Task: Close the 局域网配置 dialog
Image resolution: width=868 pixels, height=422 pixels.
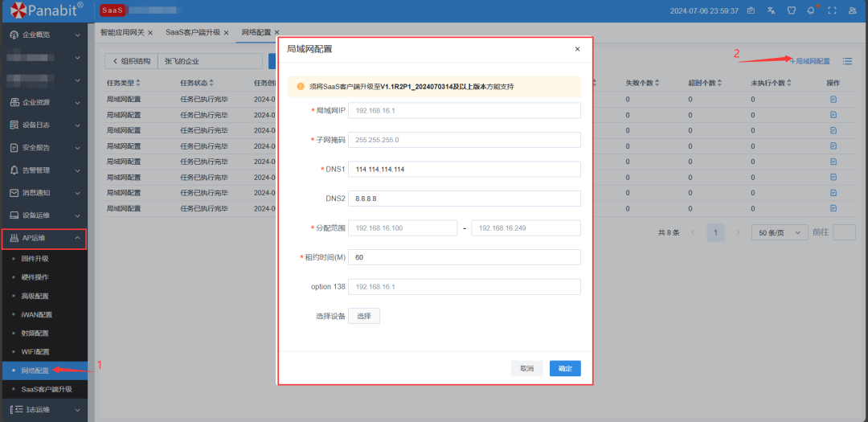Action: [x=577, y=49]
